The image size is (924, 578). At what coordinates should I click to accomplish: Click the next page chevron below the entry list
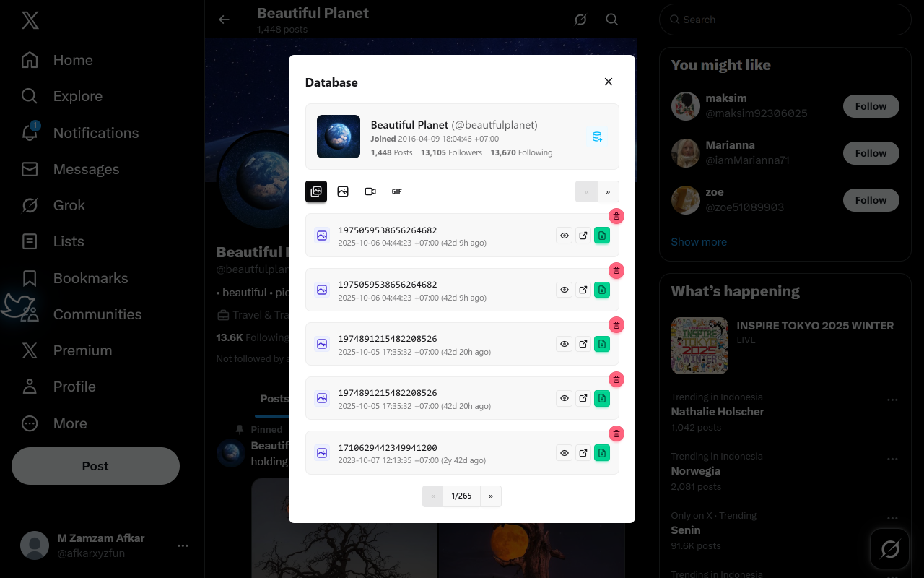490,496
